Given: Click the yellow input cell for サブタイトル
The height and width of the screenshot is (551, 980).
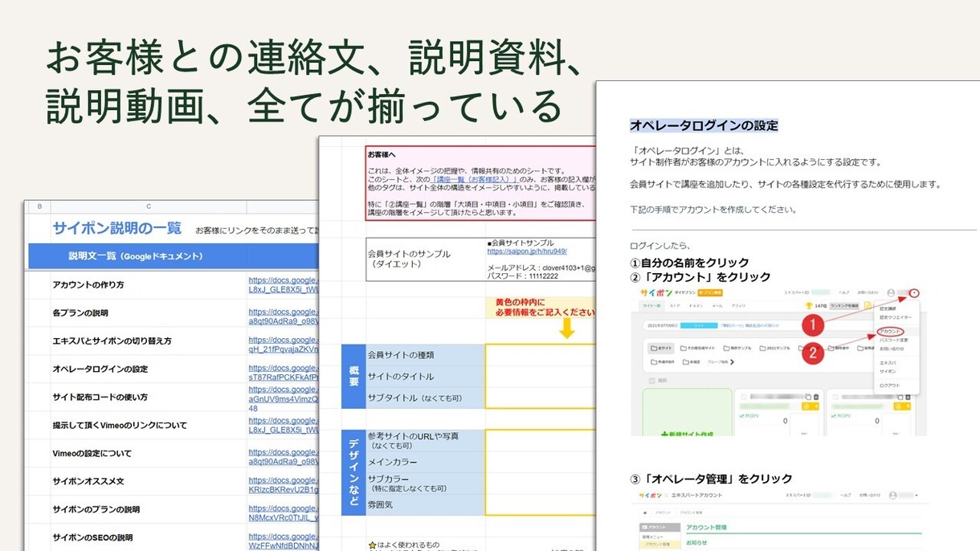Looking at the screenshot, I should tap(540, 398).
